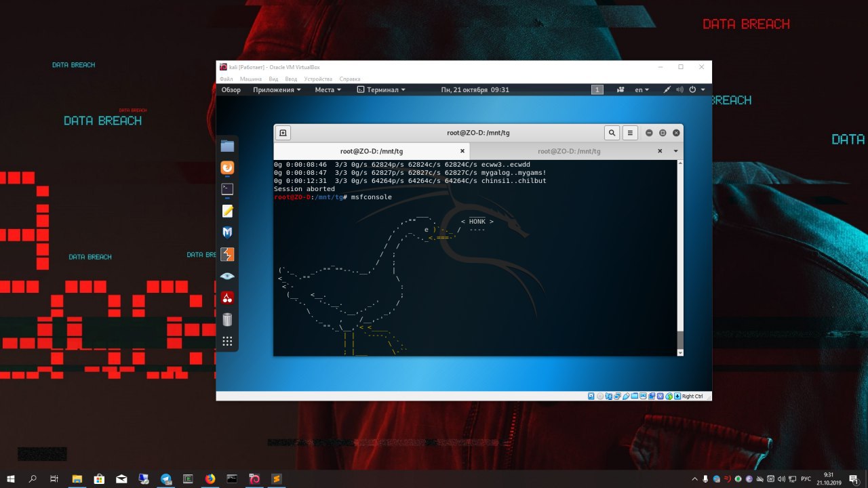
Task: Open the VirtualBox Ввод menu
Action: pyautogui.click(x=291, y=79)
